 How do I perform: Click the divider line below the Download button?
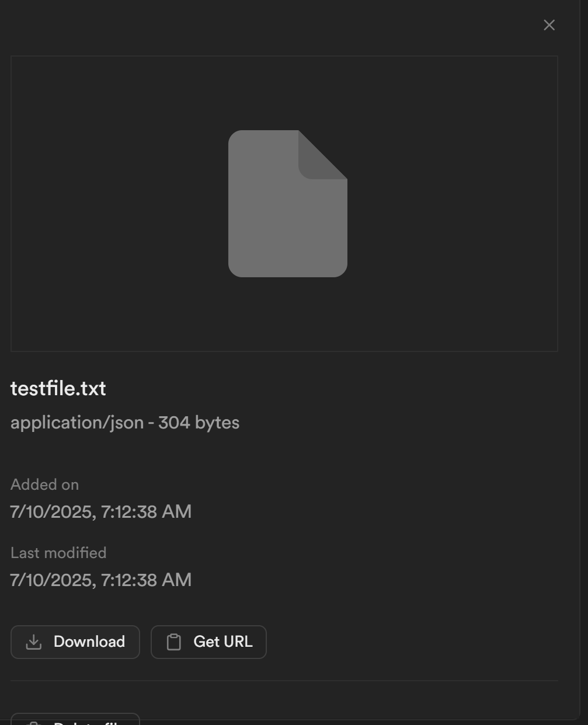[284, 681]
